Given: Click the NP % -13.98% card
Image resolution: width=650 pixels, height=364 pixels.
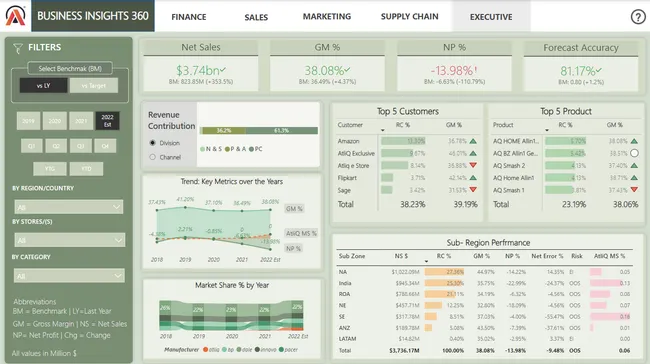Looking at the screenshot, I should click(x=454, y=66).
